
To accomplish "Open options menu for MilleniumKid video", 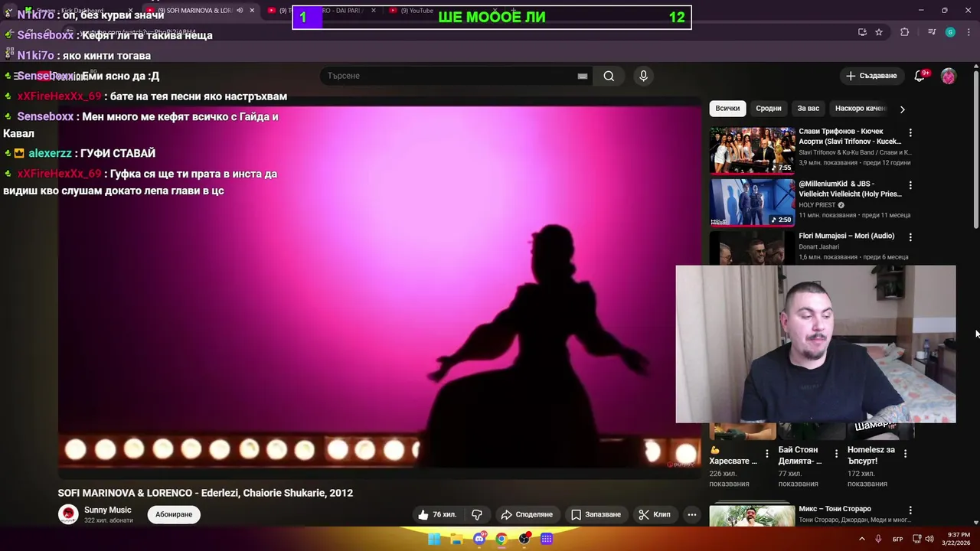I will (x=910, y=185).
